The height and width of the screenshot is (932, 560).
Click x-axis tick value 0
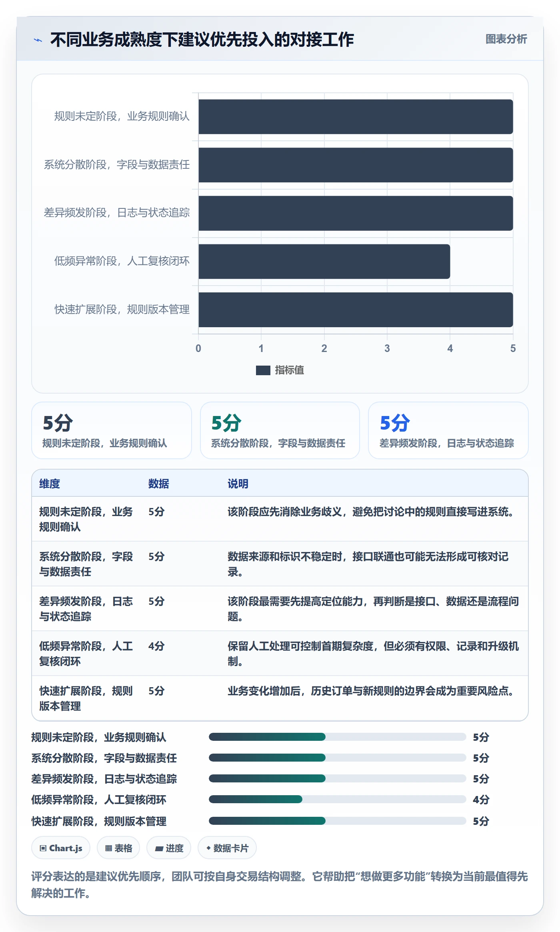(198, 348)
